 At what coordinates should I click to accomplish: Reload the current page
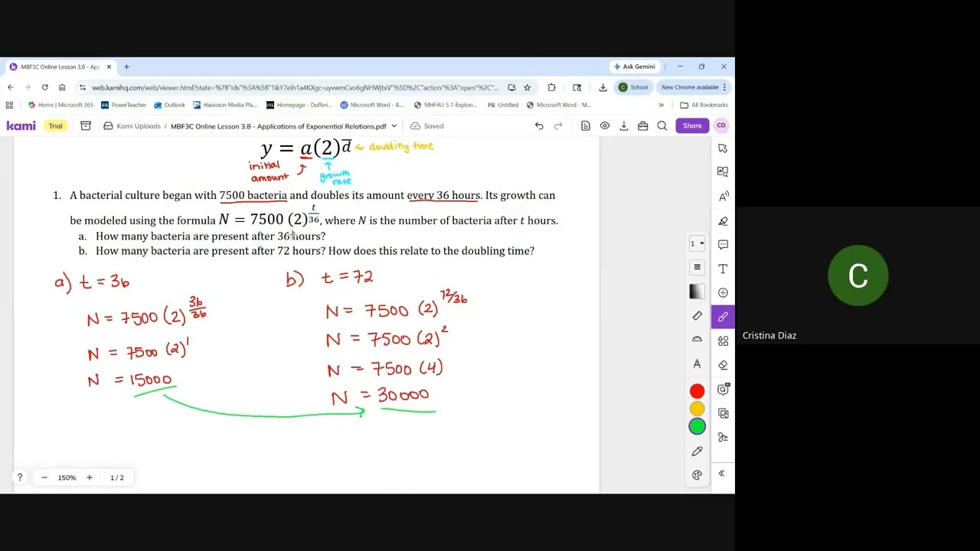coord(44,87)
